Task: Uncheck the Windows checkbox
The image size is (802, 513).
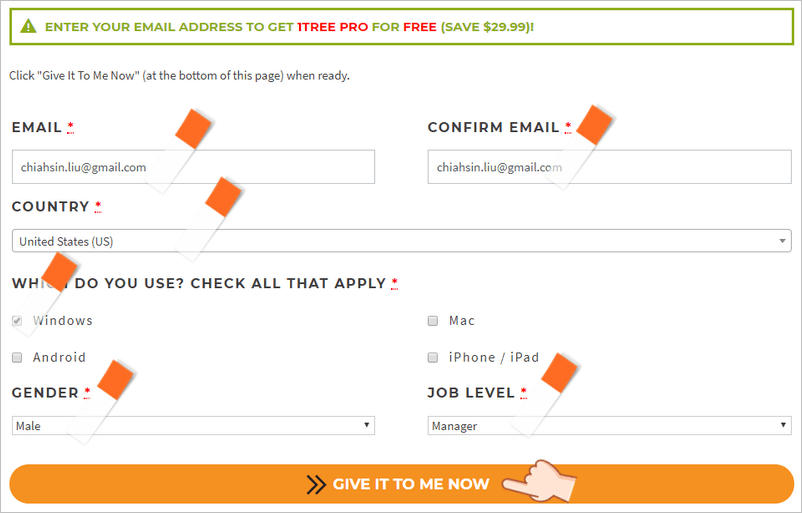Action: 17,321
